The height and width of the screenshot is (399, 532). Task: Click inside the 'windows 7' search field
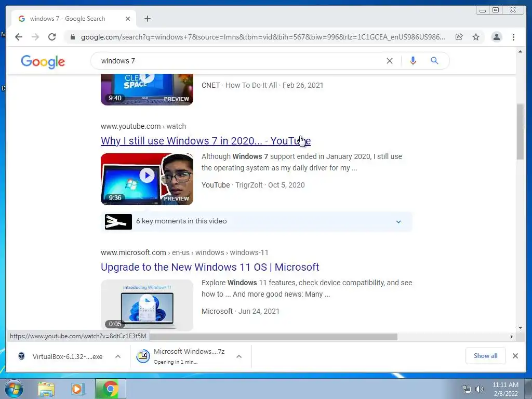237,61
